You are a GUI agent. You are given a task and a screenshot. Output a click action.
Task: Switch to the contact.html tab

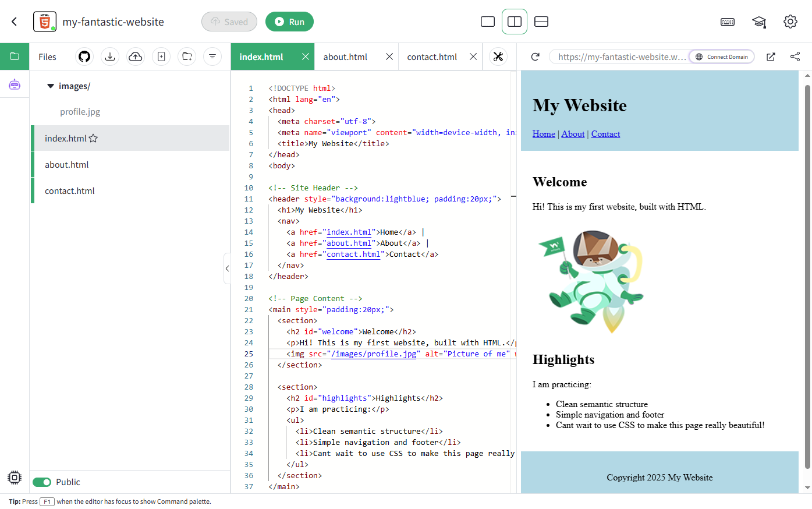click(x=431, y=56)
